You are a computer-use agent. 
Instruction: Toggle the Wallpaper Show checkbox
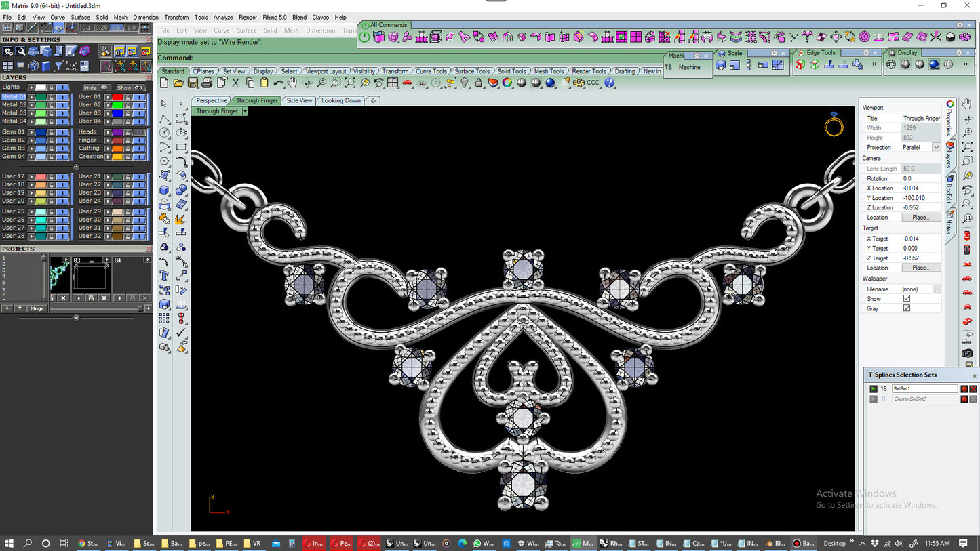(x=907, y=299)
